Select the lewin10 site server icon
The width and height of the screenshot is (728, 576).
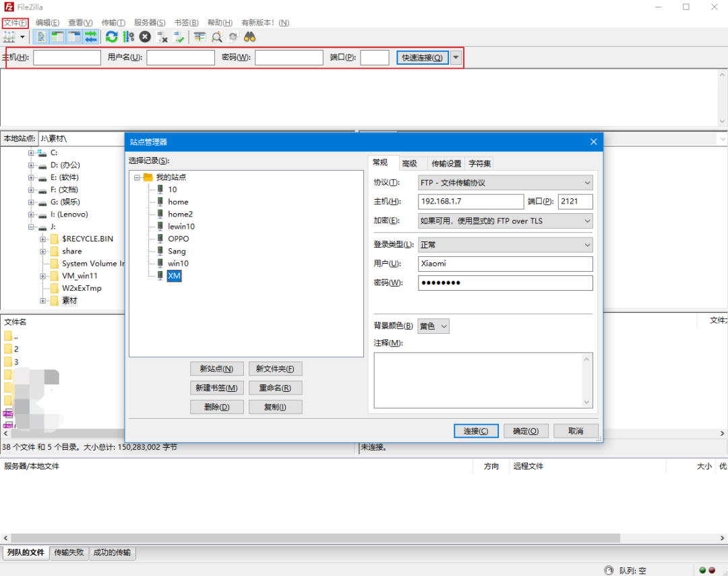point(160,226)
